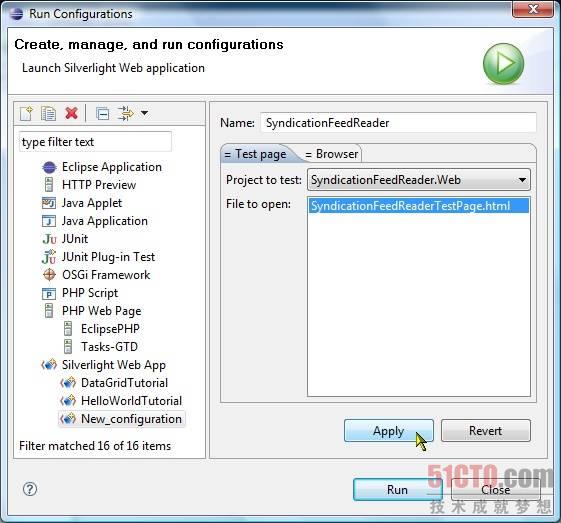Click the DataGridTutorial configuration icon
The height and width of the screenshot is (523, 561).
point(68,382)
